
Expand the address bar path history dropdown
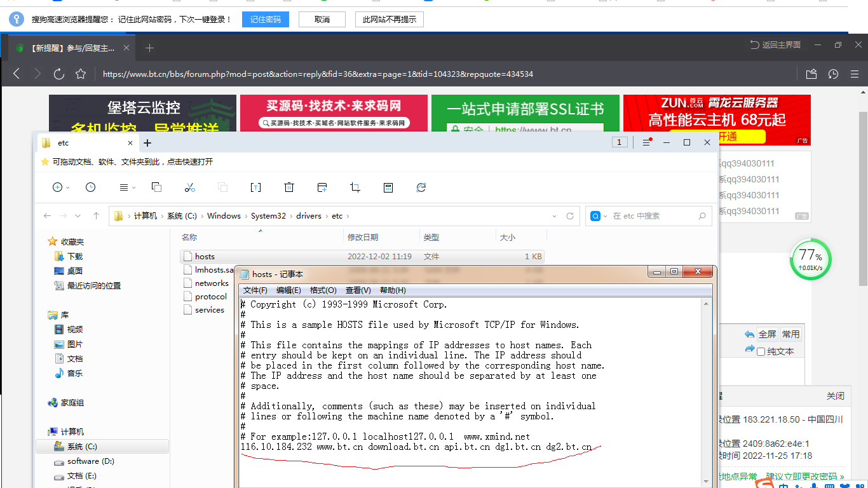coord(555,216)
